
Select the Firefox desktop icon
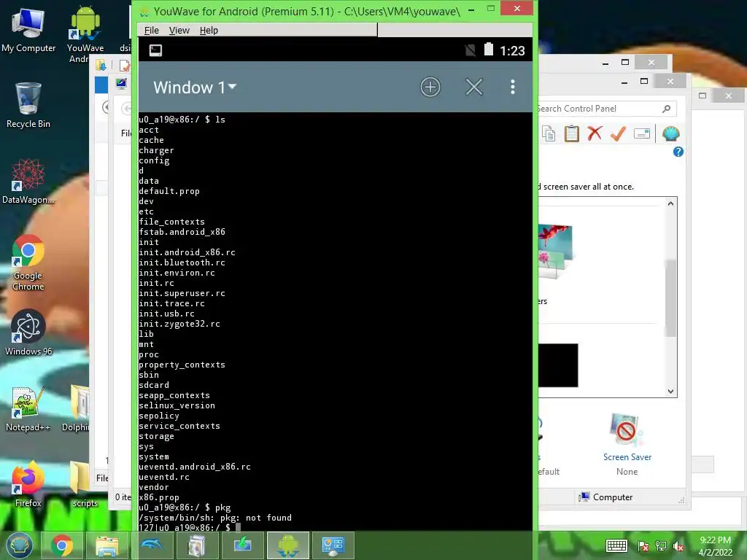point(28,484)
